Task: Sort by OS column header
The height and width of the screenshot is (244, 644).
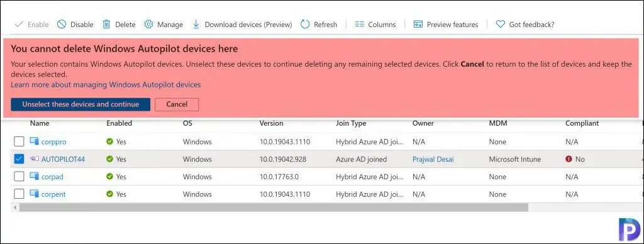Action: pos(187,123)
